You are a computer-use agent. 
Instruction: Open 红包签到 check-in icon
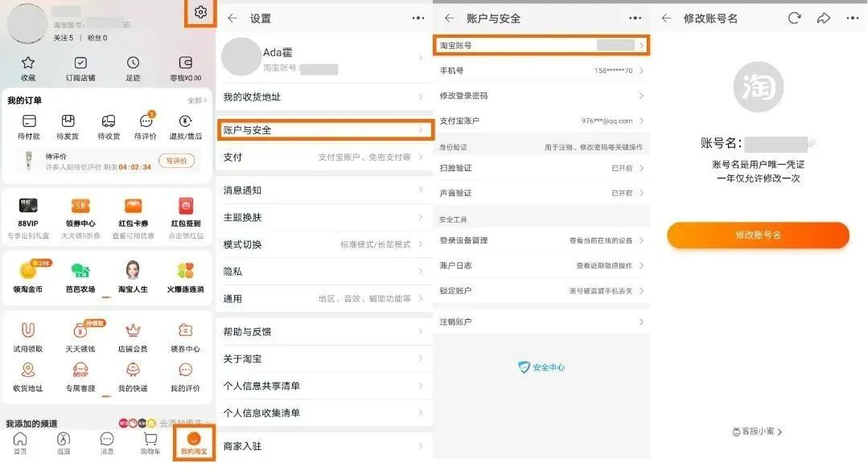point(186,206)
